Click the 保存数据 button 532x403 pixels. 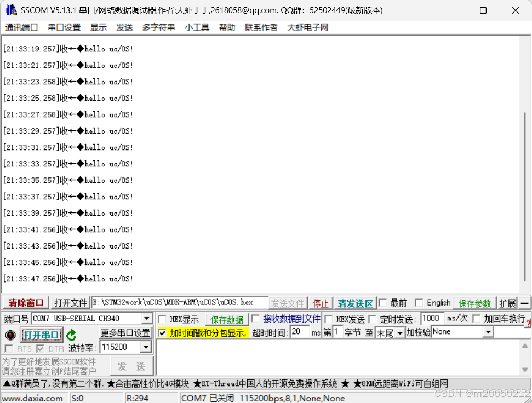click(x=227, y=320)
